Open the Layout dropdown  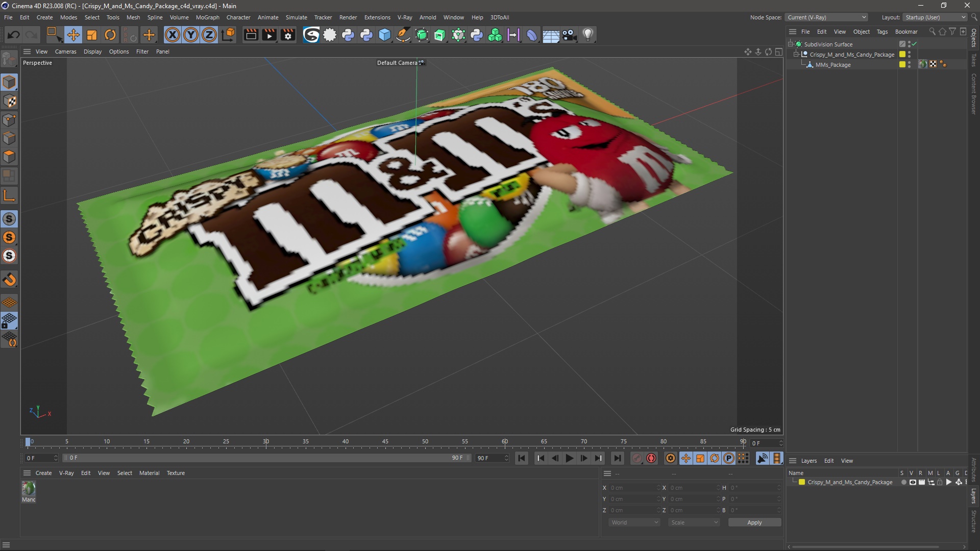pyautogui.click(x=935, y=17)
